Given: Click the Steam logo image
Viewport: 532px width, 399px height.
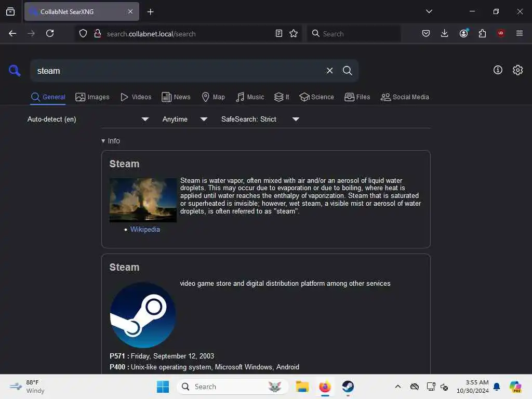Looking at the screenshot, I should (143, 315).
